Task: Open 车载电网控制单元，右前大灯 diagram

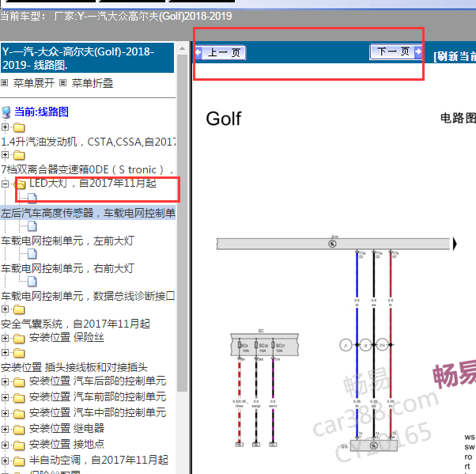Action: pyautogui.click(x=67, y=268)
